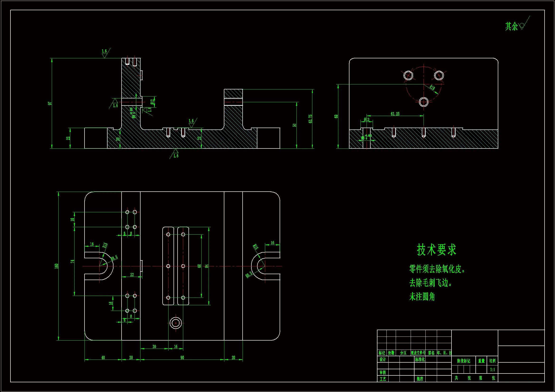
Task: Select the 阶段标记 title block cell
Action: coord(463,361)
